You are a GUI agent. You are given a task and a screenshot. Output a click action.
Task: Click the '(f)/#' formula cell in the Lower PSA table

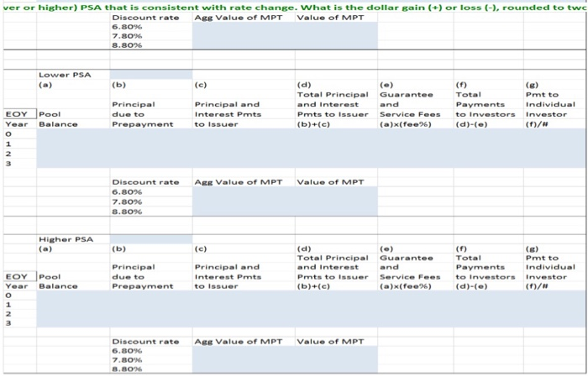tap(537, 124)
